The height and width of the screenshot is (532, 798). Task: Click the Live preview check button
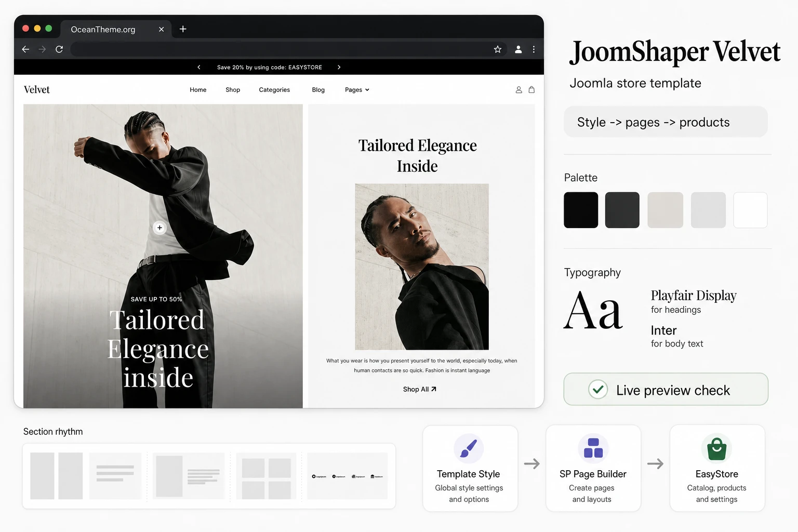[x=666, y=389]
